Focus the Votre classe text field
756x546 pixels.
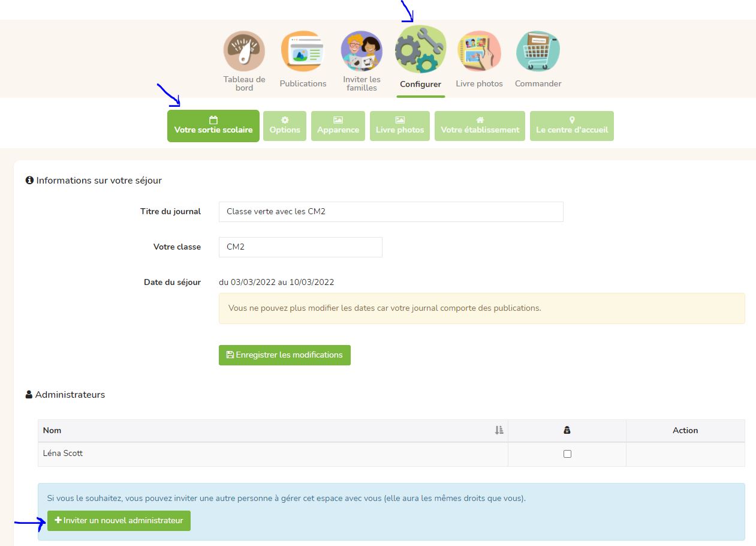click(x=300, y=247)
